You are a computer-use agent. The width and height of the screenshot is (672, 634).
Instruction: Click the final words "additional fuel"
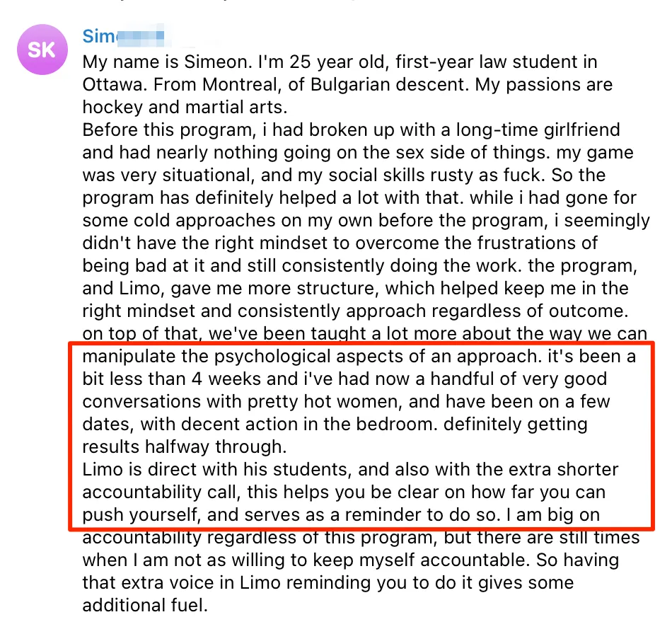click(145, 606)
